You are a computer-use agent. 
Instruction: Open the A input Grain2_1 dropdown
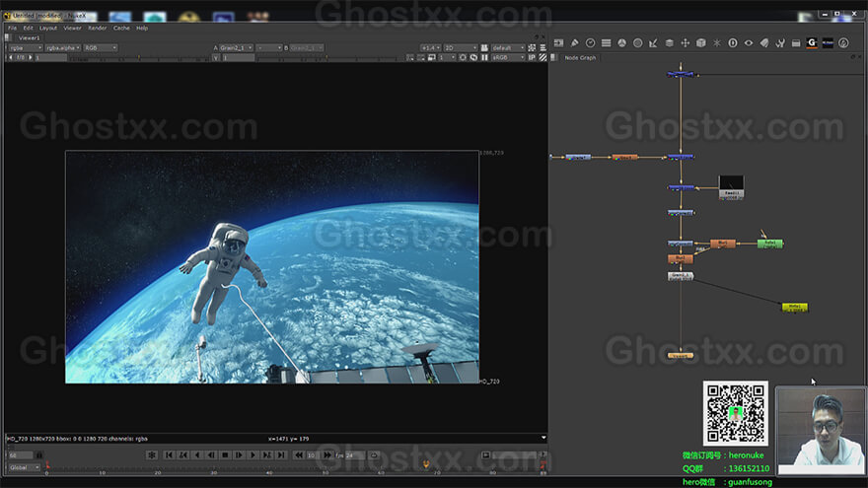pyautogui.click(x=237, y=48)
